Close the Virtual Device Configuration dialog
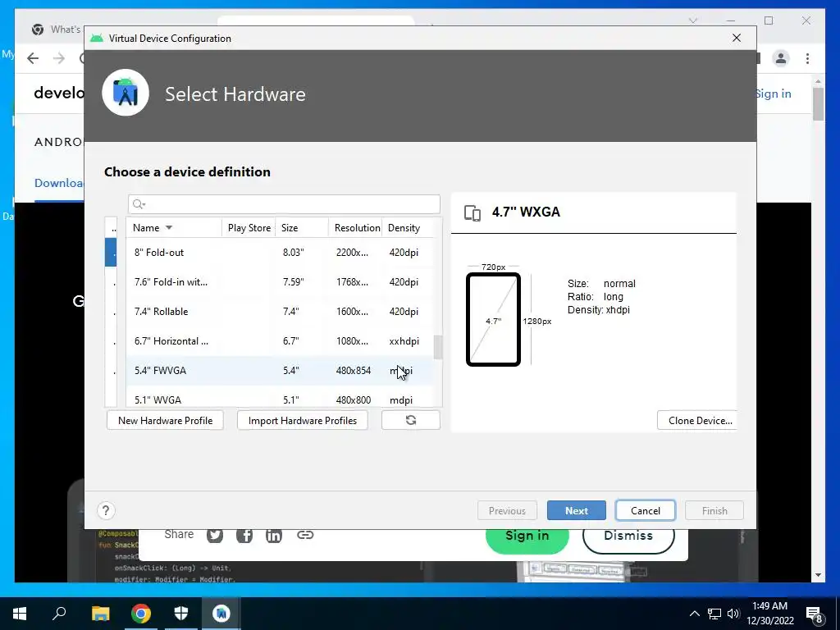This screenshot has width=840, height=630. pos(737,38)
